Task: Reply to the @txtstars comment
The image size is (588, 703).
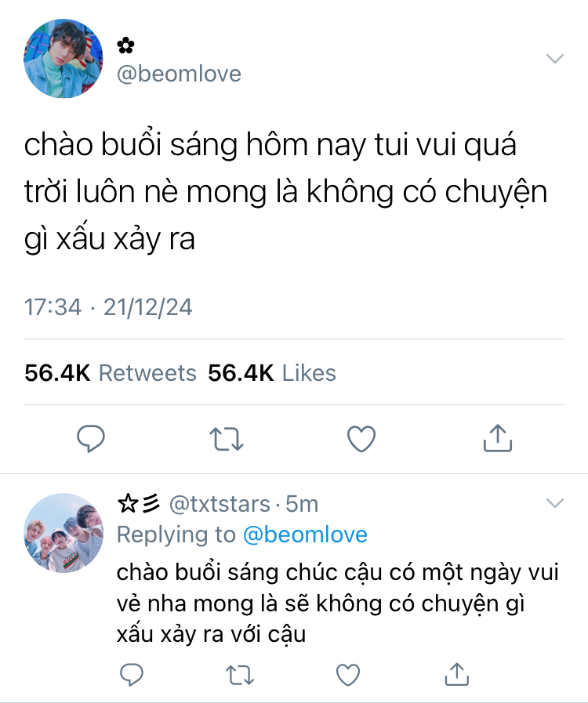Action: tap(132, 674)
